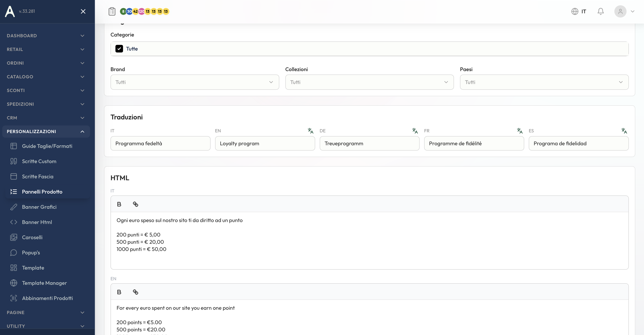This screenshot has width=644, height=335.
Task: Click the blue badge showing 30
Action: [x=129, y=12]
